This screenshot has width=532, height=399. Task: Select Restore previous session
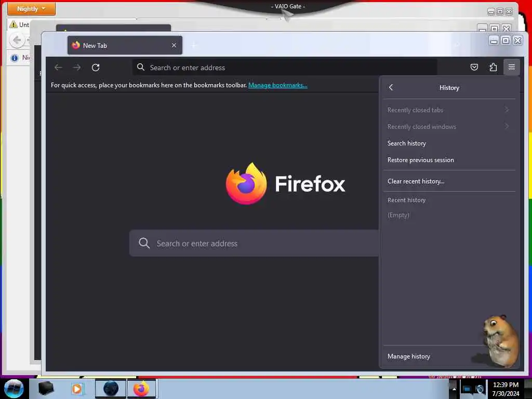[x=449, y=160]
